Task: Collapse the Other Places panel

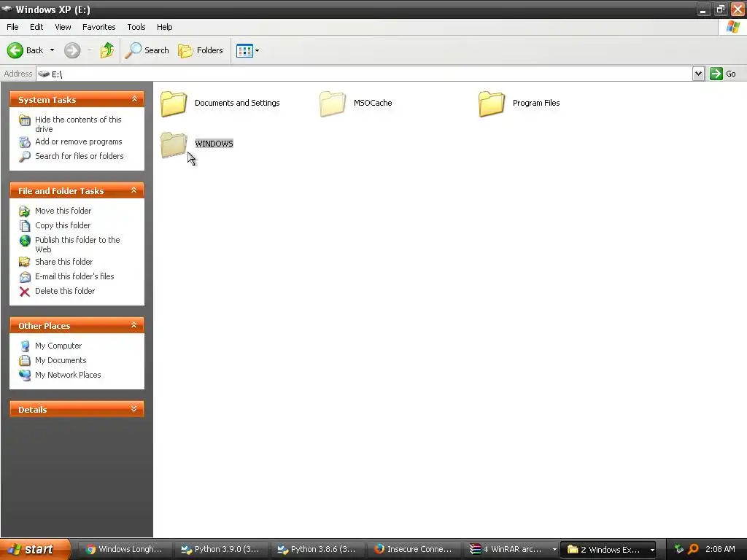Action: (134, 325)
